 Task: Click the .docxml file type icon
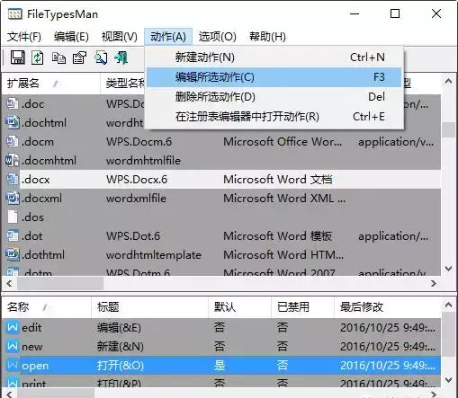[x=13, y=198]
